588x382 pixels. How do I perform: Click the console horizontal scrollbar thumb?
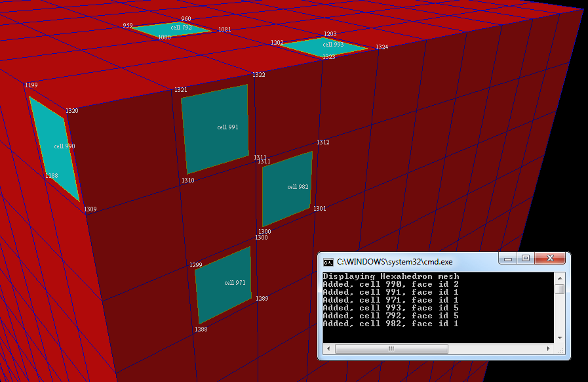(391, 349)
